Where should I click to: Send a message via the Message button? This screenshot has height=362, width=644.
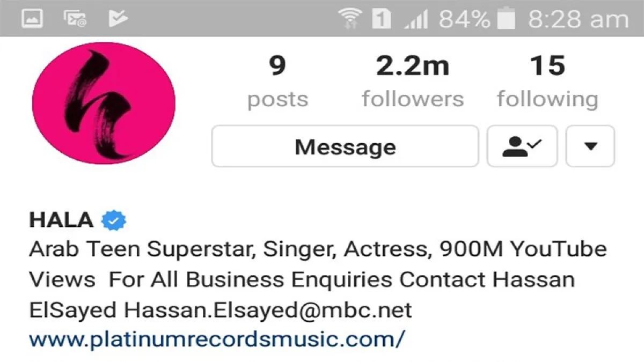pos(345,146)
